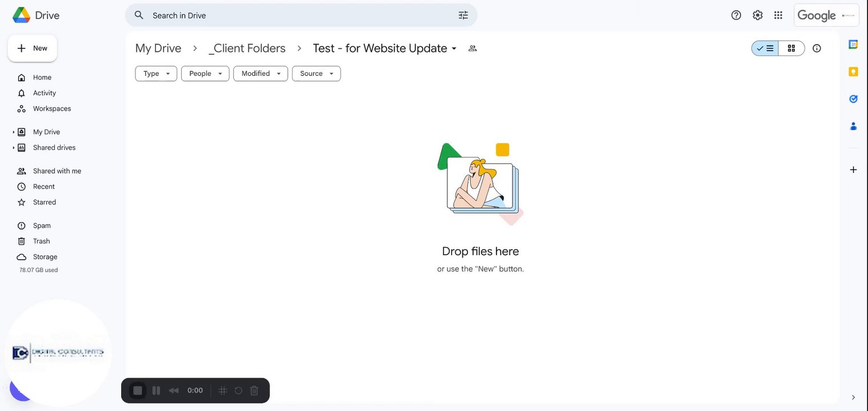Open Contacts side panel icon
Screen dimensions: 868x411
(x=853, y=126)
